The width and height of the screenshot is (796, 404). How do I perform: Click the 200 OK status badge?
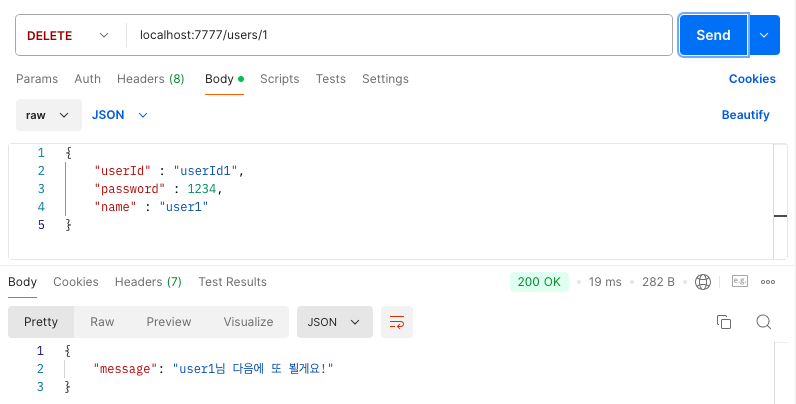coord(539,282)
